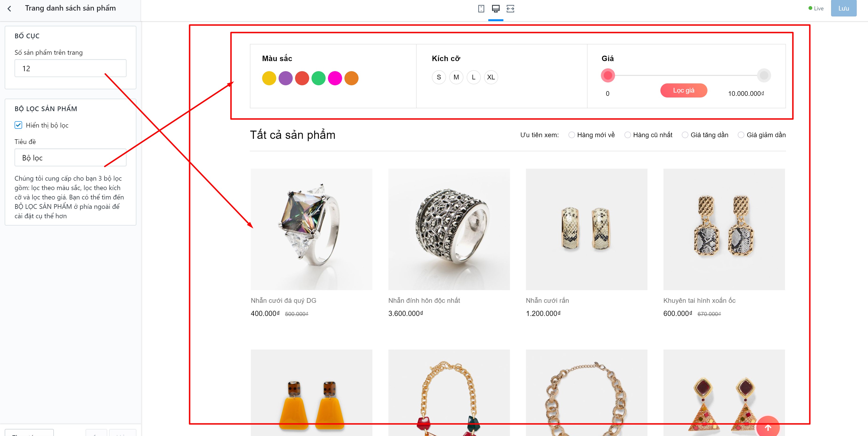Uncheck the Hiển thị bộ lọc checkbox
The image size is (868, 436).
[x=18, y=125]
